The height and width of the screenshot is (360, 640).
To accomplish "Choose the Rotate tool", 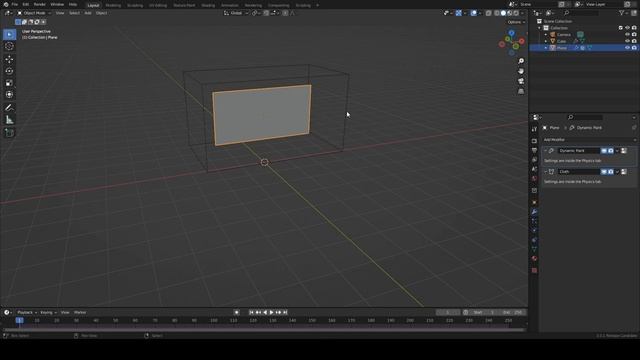I will (x=9, y=71).
